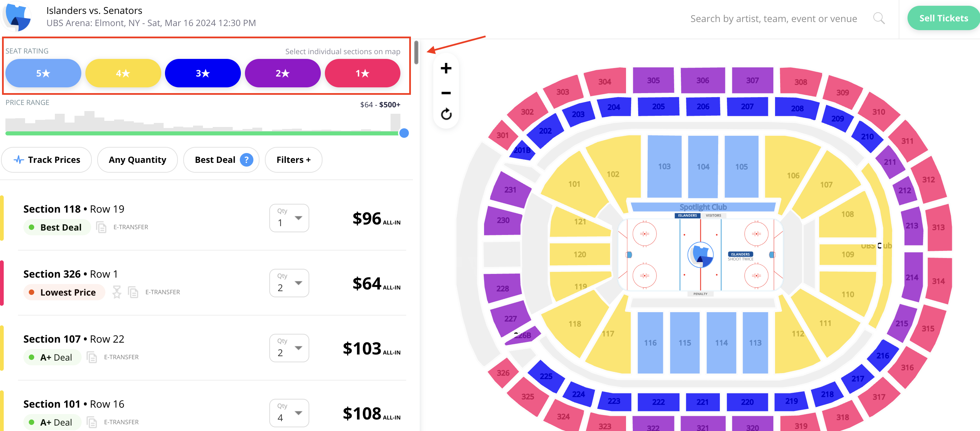Open the Best Deal help question mark

click(247, 159)
